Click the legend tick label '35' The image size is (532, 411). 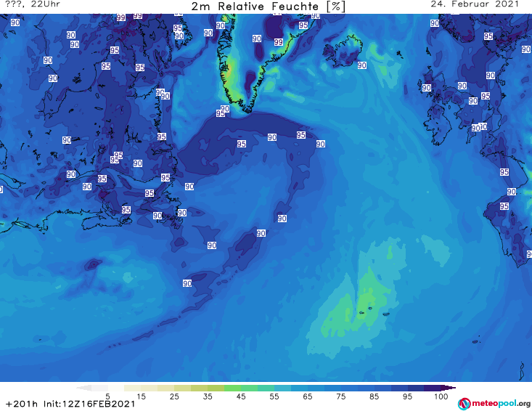click(x=208, y=396)
